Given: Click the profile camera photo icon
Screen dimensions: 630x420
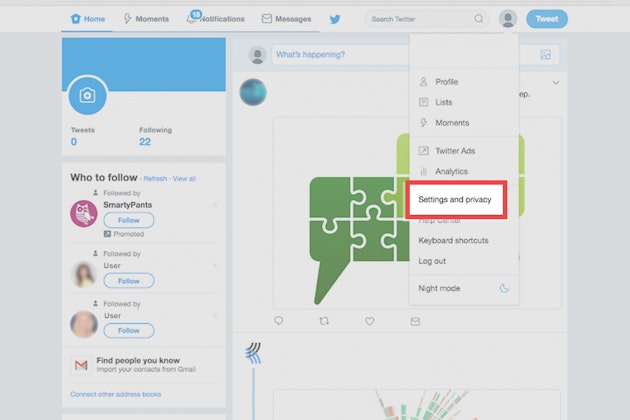Looking at the screenshot, I should pyautogui.click(x=88, y=96).
